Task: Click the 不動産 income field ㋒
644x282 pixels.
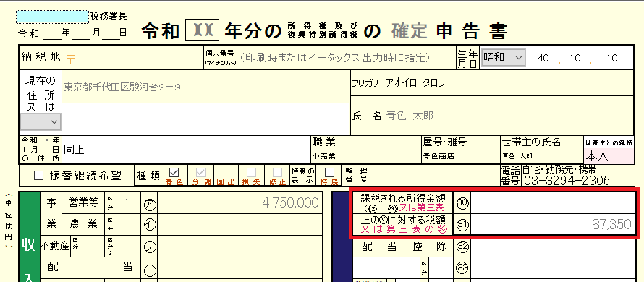Action: (x=240, y=247)
